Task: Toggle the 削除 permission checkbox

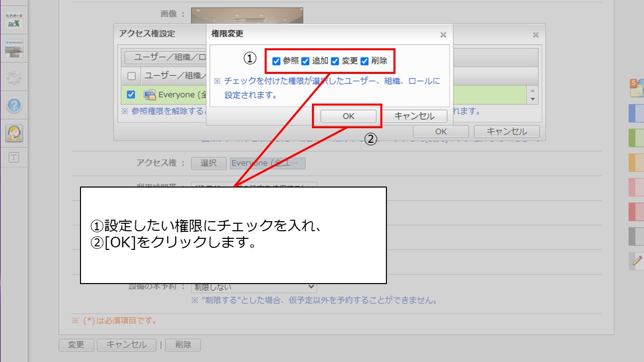Action: tap(365, 61)
